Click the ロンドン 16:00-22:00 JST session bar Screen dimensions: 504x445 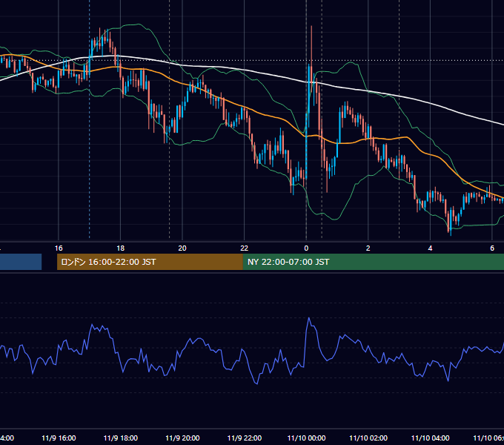click(150, 262)
